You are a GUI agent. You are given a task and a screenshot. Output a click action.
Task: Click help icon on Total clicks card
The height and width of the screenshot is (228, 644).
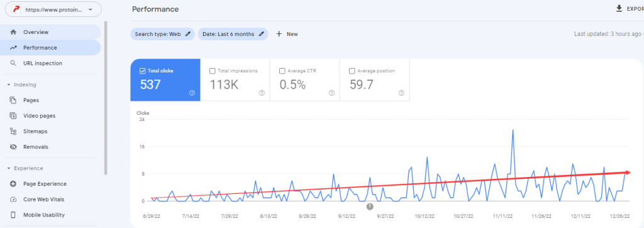click(192, 93)
